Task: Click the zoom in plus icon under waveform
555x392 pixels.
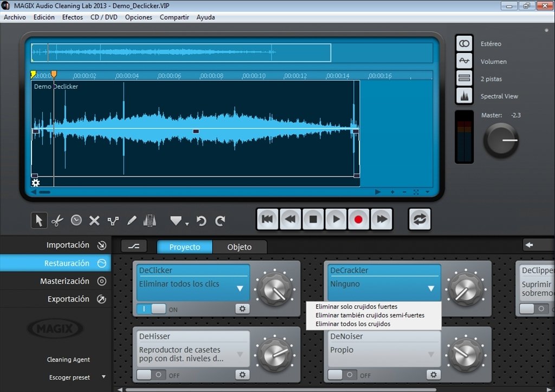Action: [392, 192]
